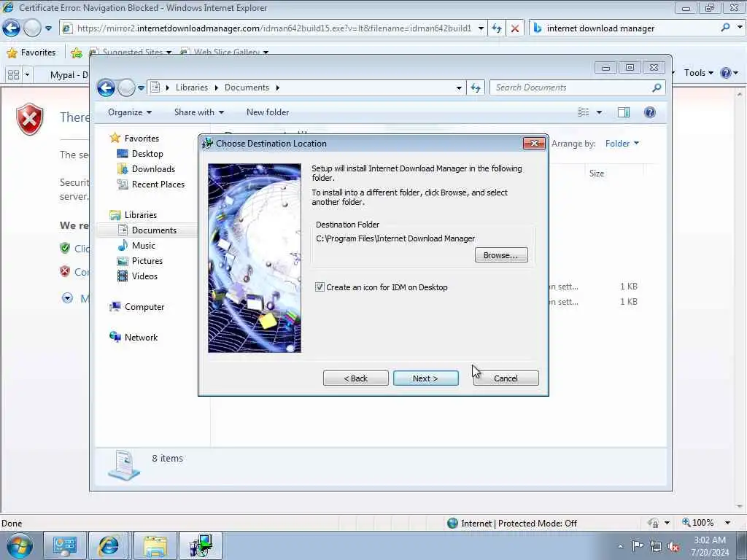Click the Internet Explorer forward button

coord(32,28)
